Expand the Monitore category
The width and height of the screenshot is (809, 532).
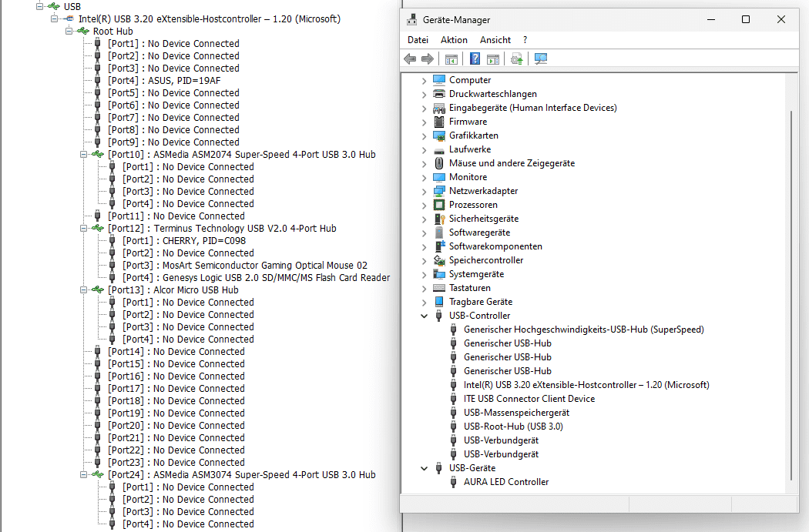coord(424,177)
